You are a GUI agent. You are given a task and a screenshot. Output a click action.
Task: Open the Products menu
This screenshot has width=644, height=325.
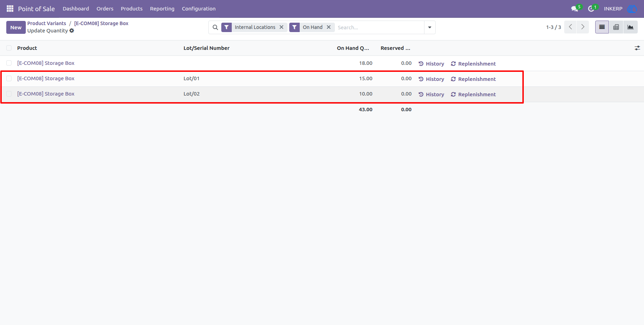[131, 9]
